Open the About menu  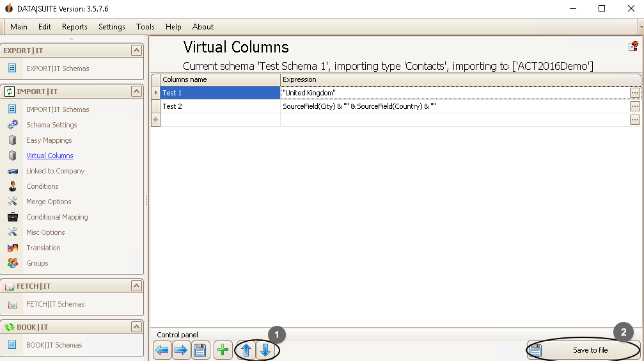[203, 27]
